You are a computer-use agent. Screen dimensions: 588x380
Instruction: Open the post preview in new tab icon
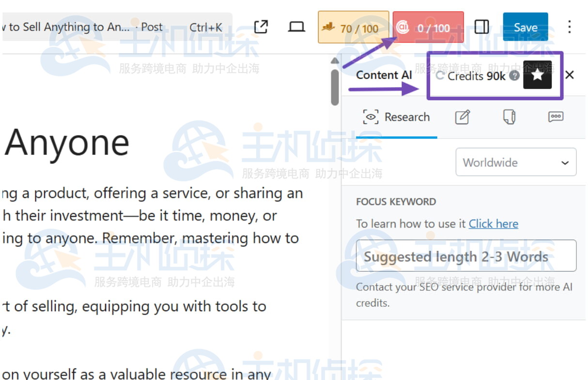(261, 27)
